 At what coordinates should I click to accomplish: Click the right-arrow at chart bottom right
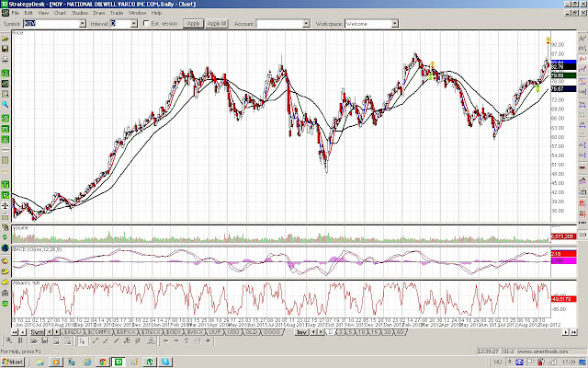(567, 332)
